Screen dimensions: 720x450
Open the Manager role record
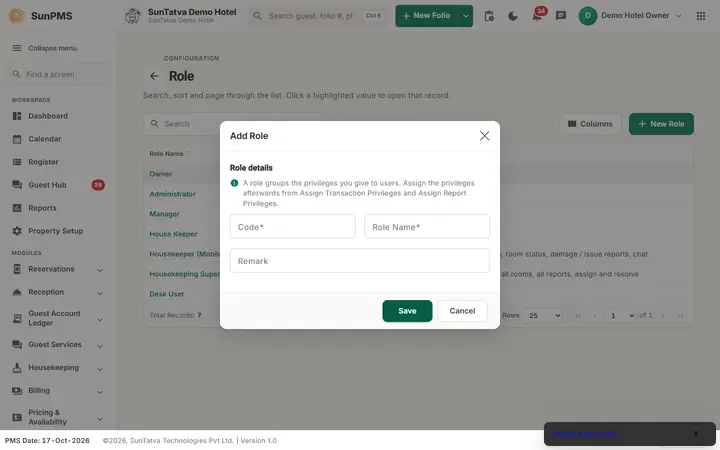click(164, 214)
